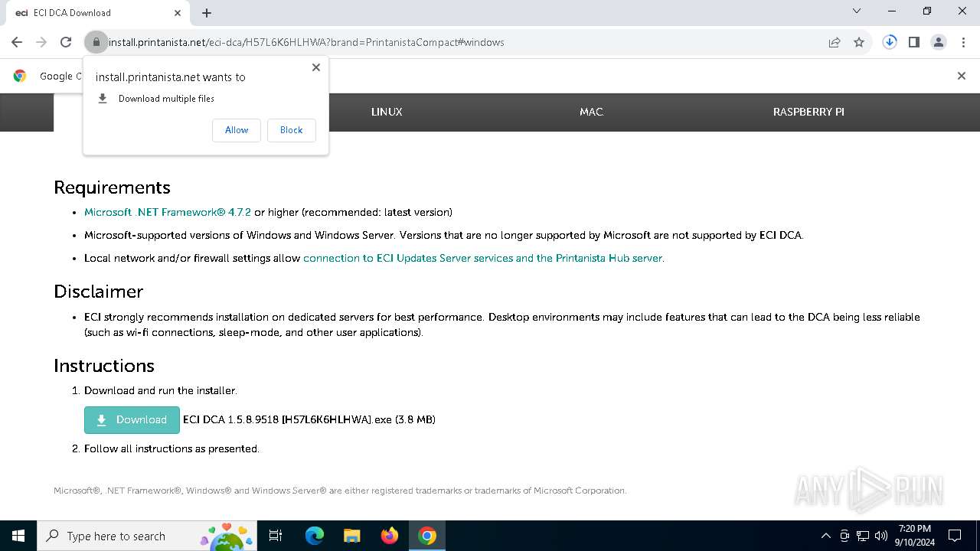The width and height of the screenshot is (980, 551).
Task: Click the Google Chrome logo in infobar
Action: click(x=20, y=76)
